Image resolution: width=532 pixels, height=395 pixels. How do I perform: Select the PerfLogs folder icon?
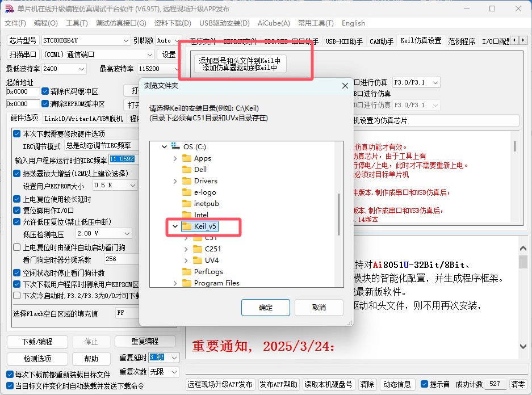[x=187, y=272]
